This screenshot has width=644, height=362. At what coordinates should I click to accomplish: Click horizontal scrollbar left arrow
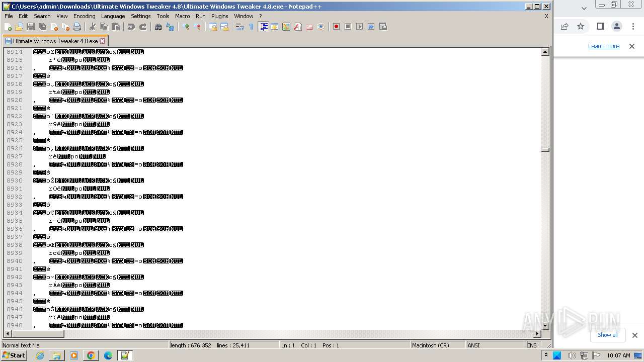pyautogui.click(x=8, y=334)
